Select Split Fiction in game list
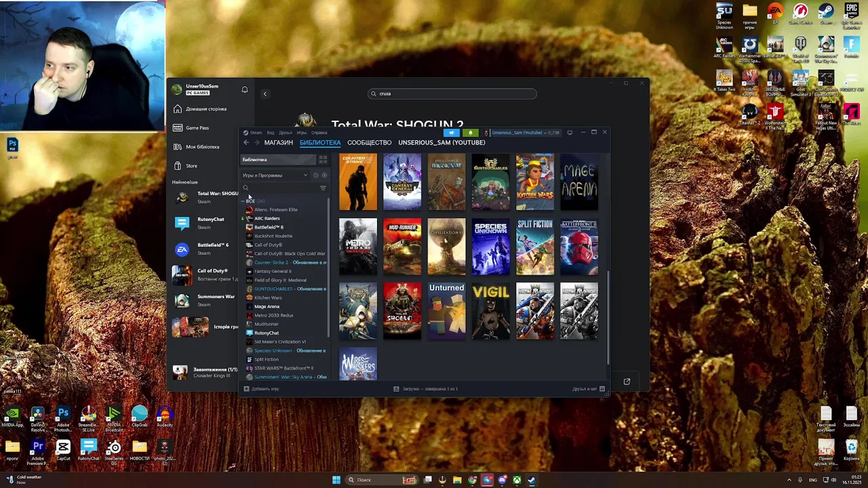This screenshot has width=868, height=488. (x=267, y=359)
